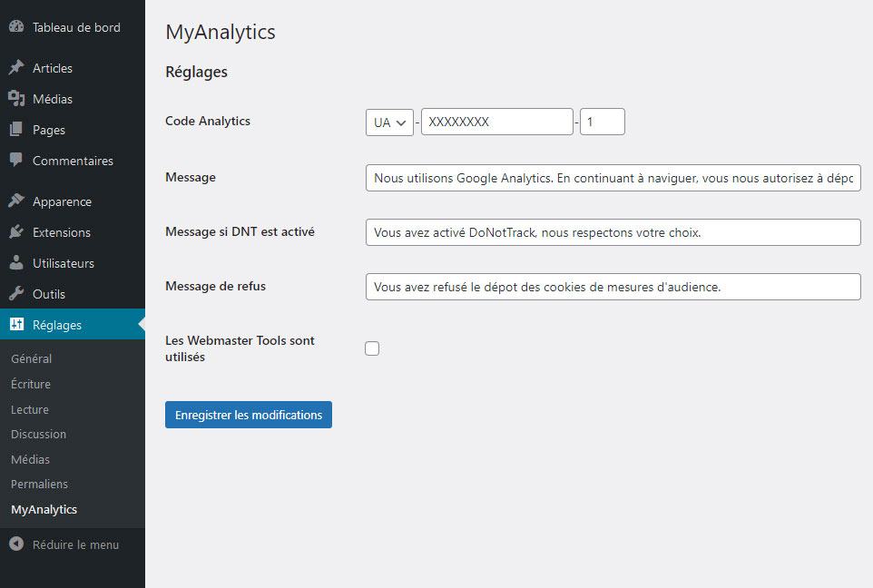Viewport: 873px width, 588px height.
Task: Open Médias settings submenu link
Action: pyautogui.click(x=31, y=459)
